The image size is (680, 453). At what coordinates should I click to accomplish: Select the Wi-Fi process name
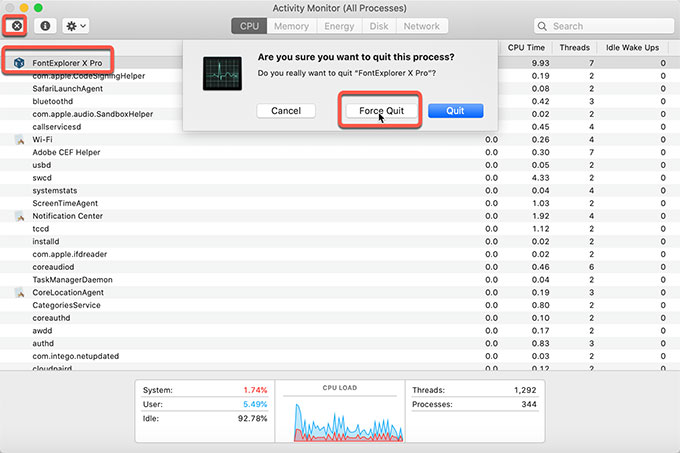42,140
